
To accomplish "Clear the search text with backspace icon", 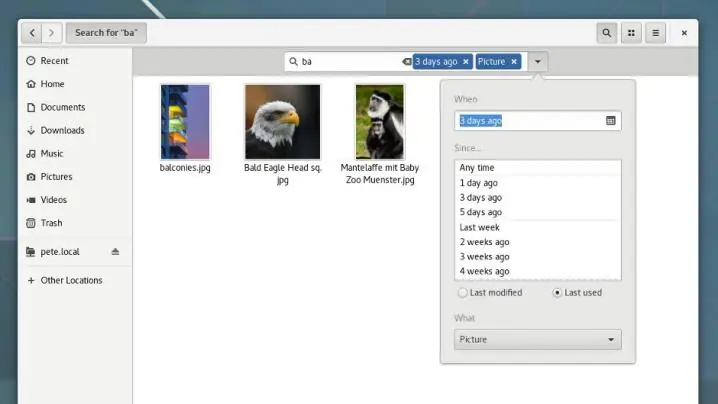I will [406, 61].
